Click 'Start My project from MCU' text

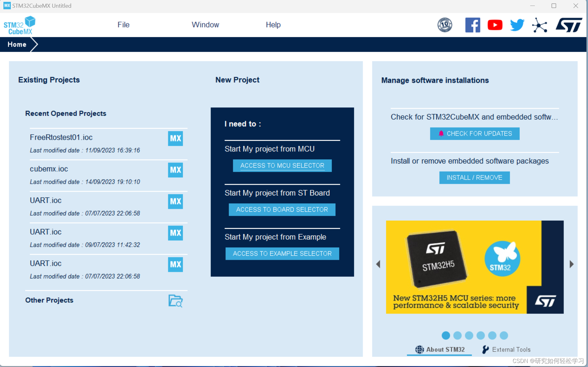270,149
